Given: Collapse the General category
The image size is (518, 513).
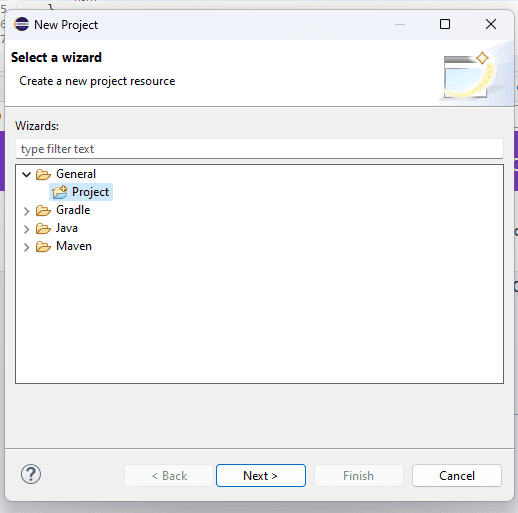Looking at the screenshot, I should (26, 174).
